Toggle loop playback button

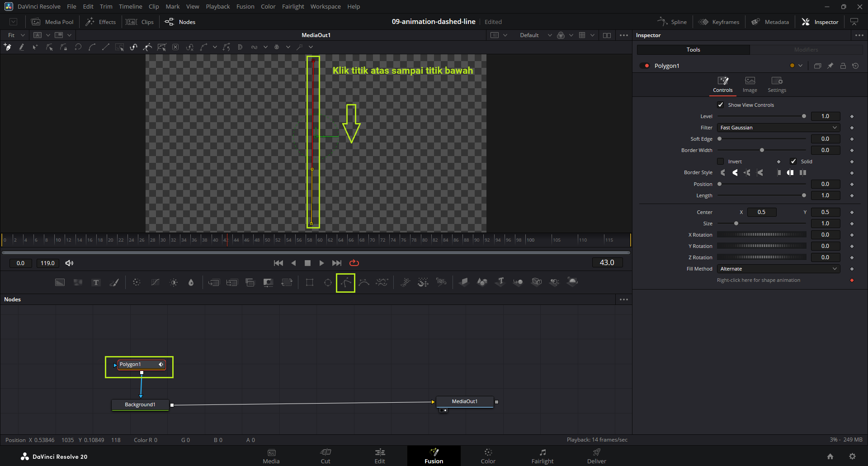point(354,263)
